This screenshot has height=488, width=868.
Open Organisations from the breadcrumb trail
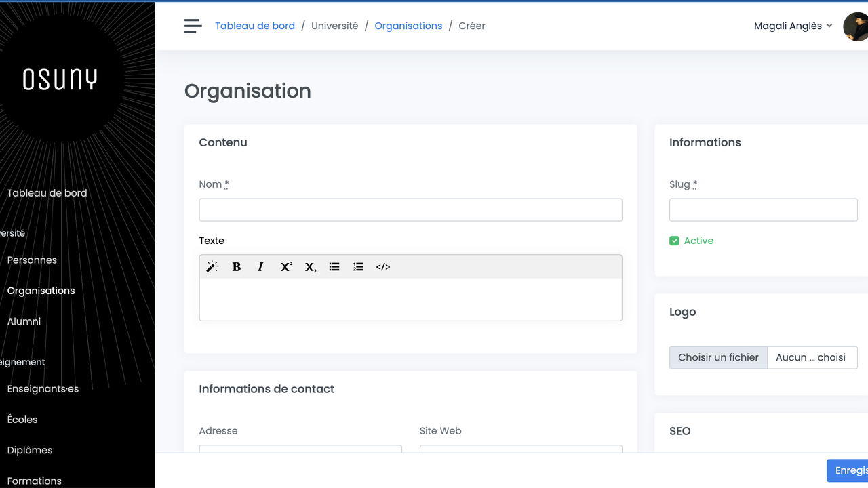coord(408,26)
